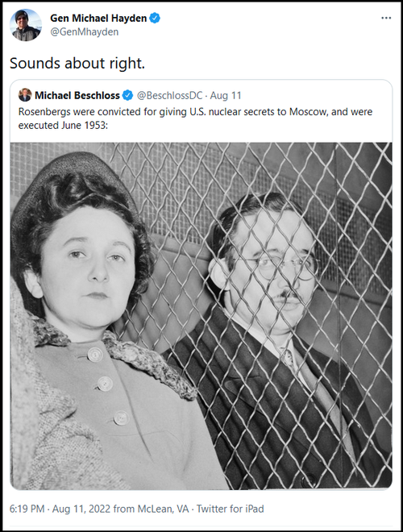The width and height of the screenshot is (403, 532).
Task: Open the @GenMhayden handle
Action: point(85,32)
